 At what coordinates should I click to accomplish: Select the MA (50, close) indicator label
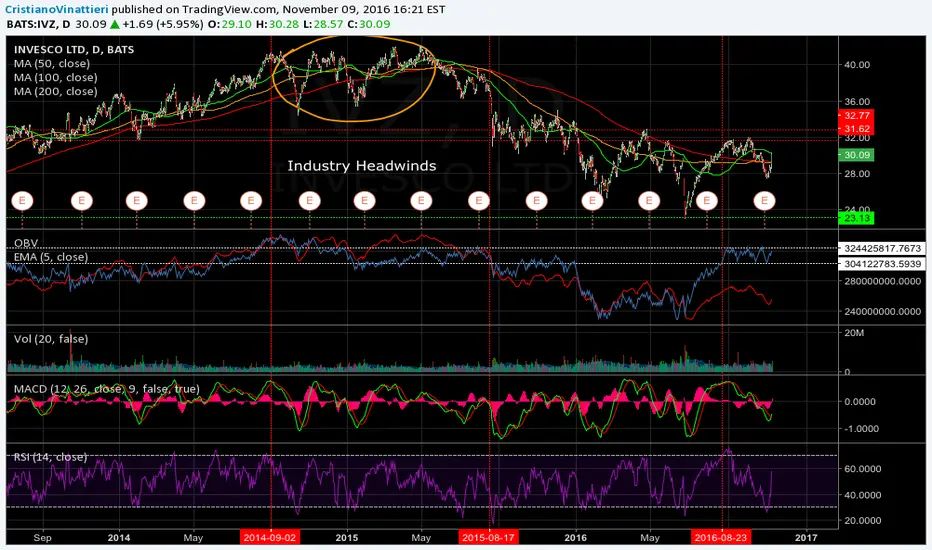52,64
